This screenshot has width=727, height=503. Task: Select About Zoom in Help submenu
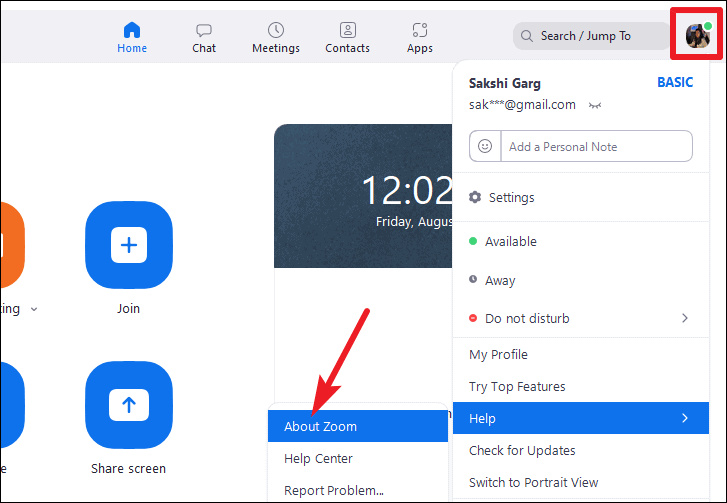pos(357,426)
